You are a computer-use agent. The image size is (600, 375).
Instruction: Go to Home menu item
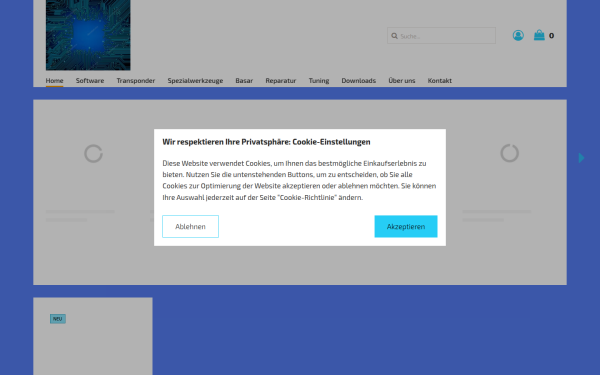[x=54, y=80]
